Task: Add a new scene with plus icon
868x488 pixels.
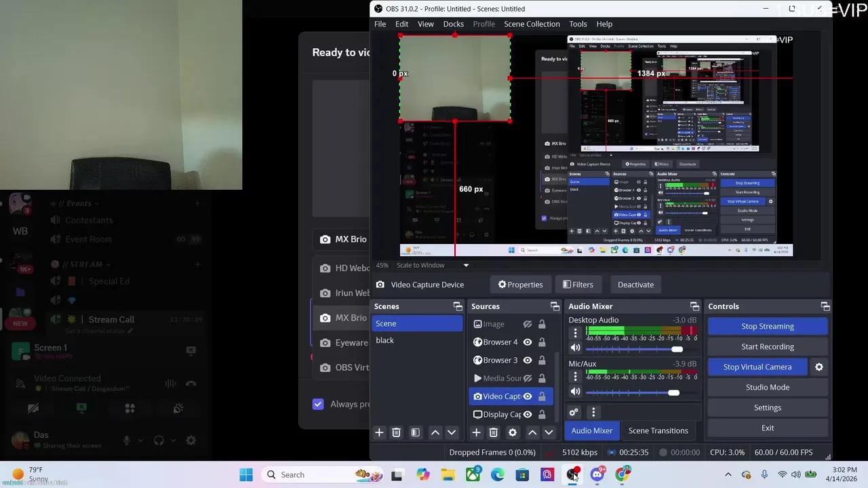Action: pos(379,432)
